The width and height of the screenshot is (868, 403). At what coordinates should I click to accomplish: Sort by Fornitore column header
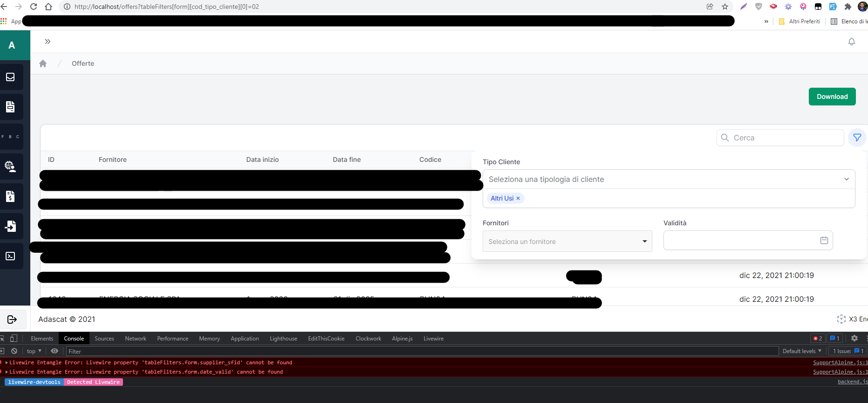(113, 160)
